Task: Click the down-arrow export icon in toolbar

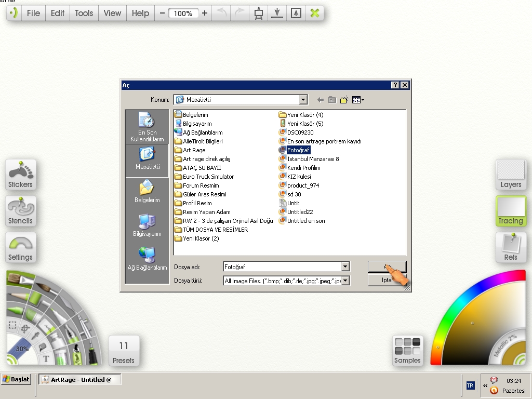Action: (x=277, y=13)
